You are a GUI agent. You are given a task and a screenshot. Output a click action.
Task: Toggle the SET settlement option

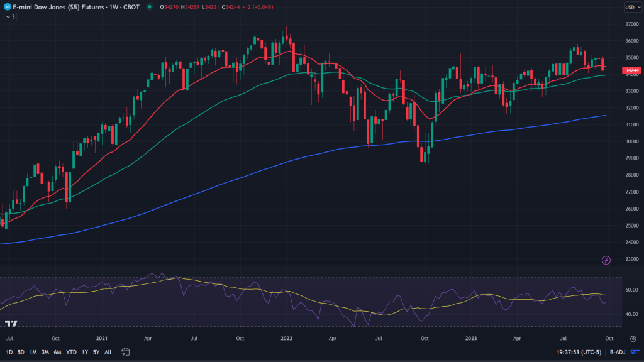tap(635, 352)
